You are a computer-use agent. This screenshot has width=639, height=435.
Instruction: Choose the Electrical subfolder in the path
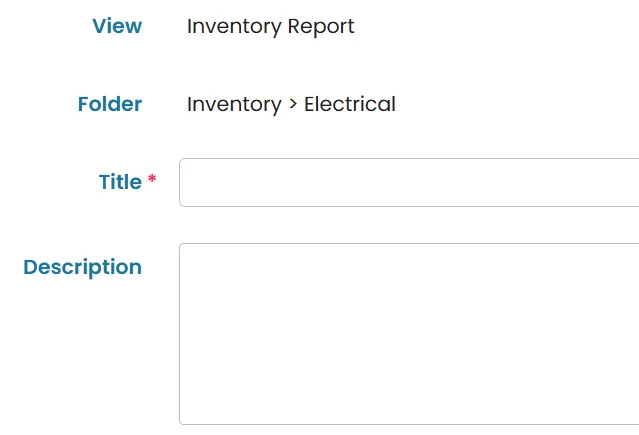tap(350, 104)
